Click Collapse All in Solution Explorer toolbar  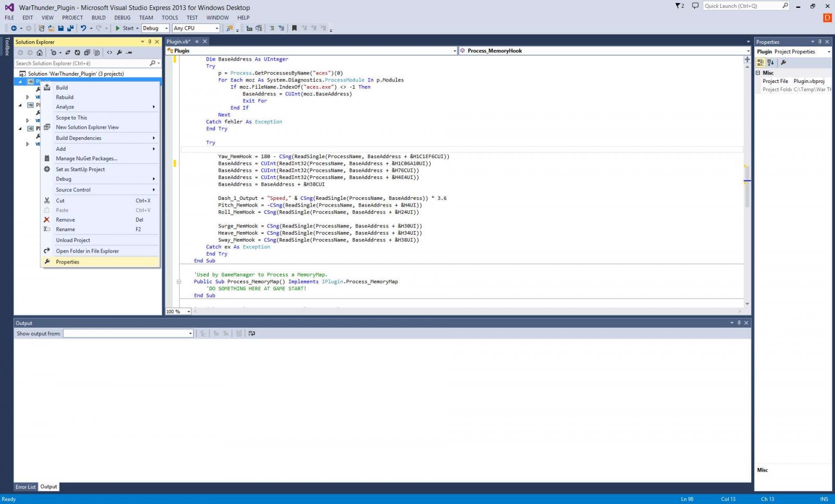[87, 53]
